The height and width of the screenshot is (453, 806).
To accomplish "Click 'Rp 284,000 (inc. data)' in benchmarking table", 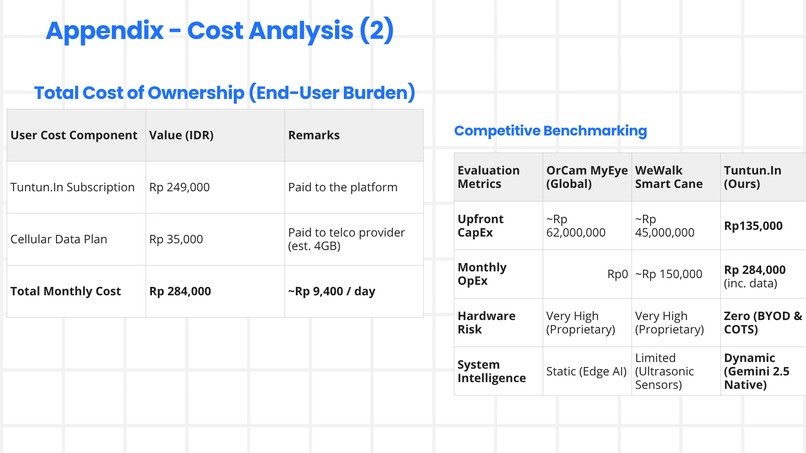I will tap(763, 274).
